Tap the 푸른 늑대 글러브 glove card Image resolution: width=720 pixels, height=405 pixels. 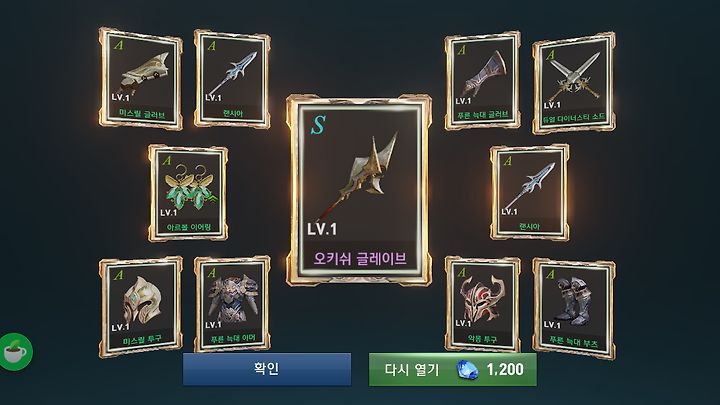tap(483, 81)
